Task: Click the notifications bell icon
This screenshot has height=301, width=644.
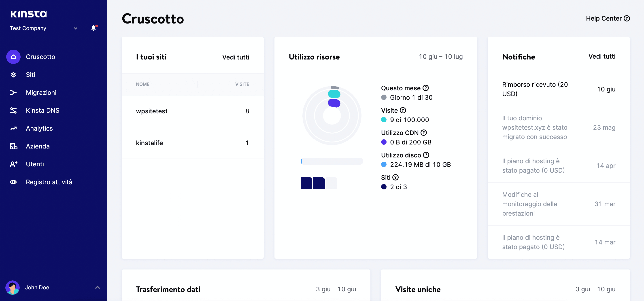Action: pyautogui.click(x=94, y=28)
